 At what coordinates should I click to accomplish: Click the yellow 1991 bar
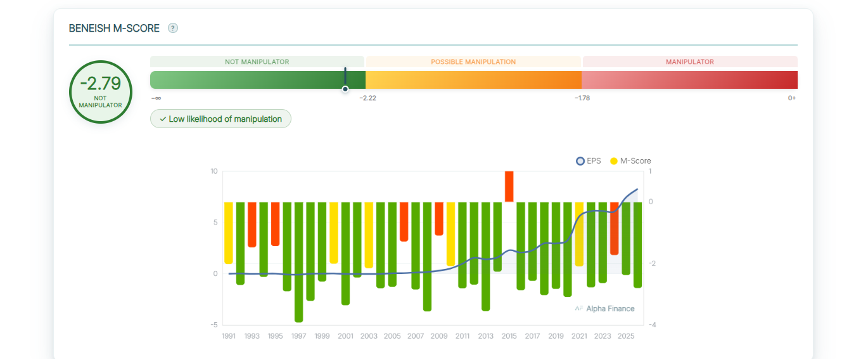(x=229, y=233)
